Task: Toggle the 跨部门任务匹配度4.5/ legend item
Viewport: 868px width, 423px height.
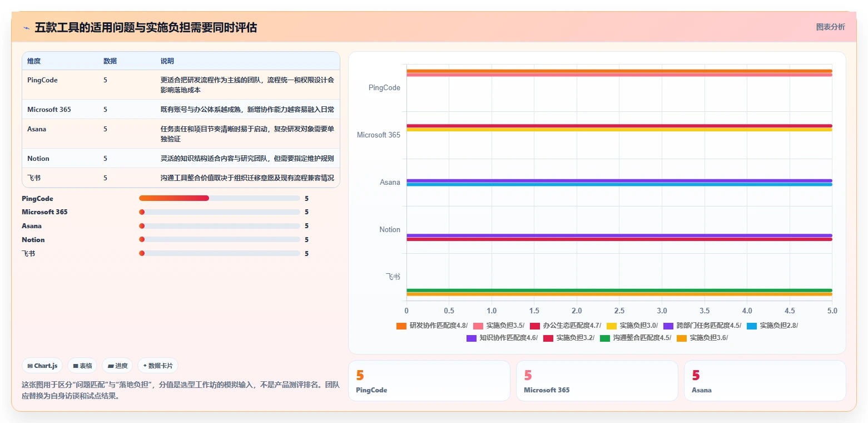Action: pos(702,326)
